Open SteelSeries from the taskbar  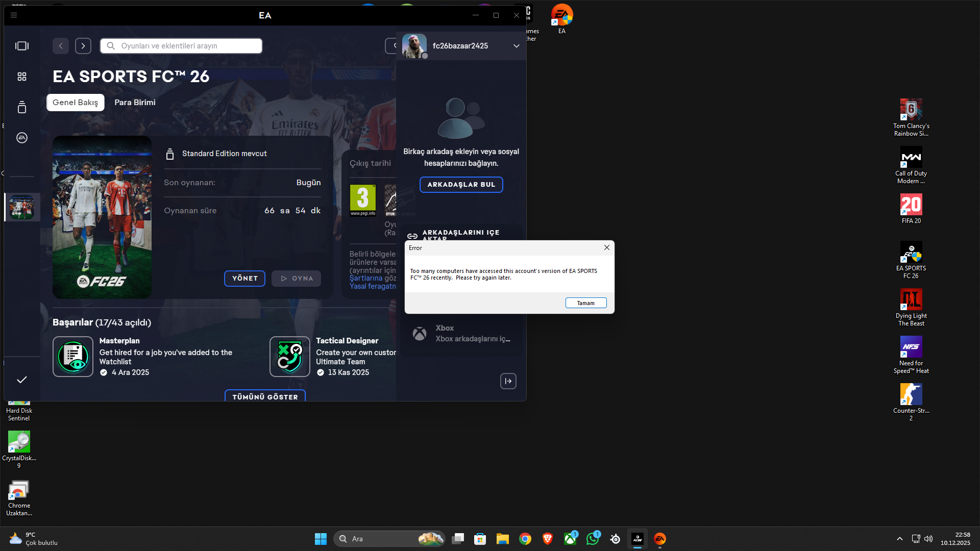pyautogui.click(x=615, y=539)
